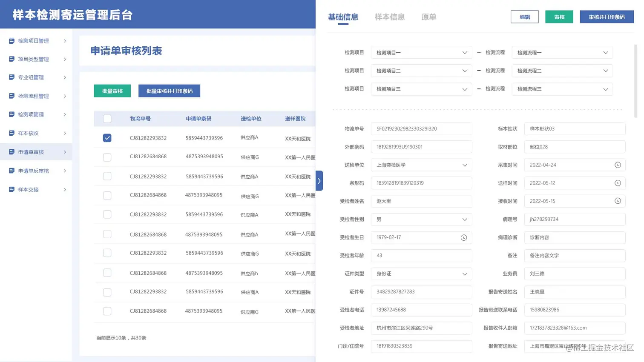
Task: Open the 检测流程一 dropdown
Action: 562,53
